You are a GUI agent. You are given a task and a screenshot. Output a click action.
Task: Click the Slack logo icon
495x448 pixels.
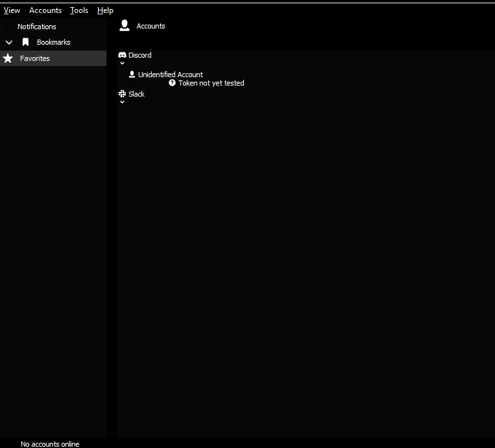pos(122,94)
